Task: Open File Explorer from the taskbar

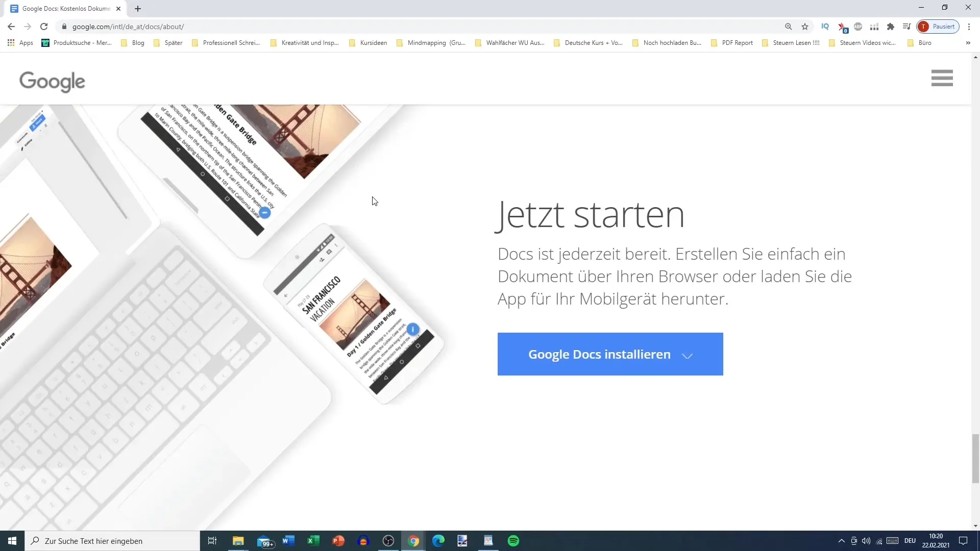Action: [238, 541]
